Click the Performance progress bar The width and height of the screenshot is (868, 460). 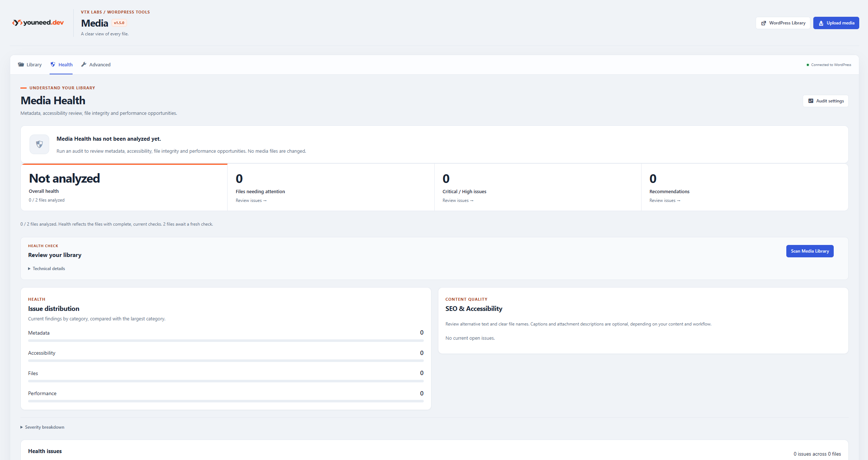click(x=226, y=401)
